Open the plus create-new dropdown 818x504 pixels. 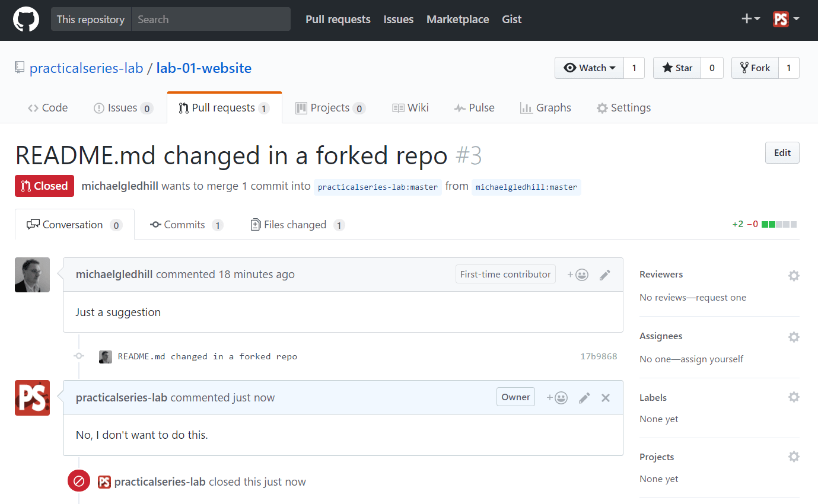click(750, 20)
